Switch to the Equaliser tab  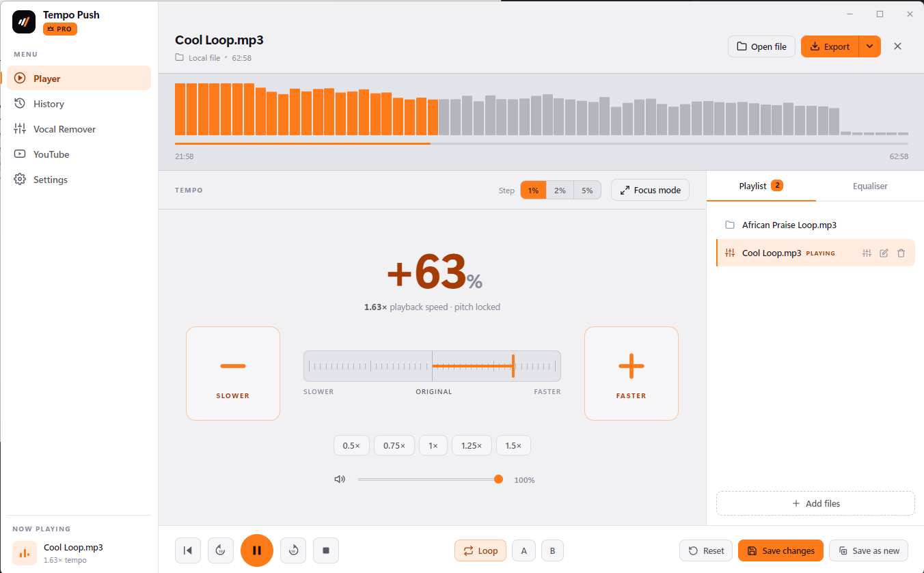click(870, 186)
